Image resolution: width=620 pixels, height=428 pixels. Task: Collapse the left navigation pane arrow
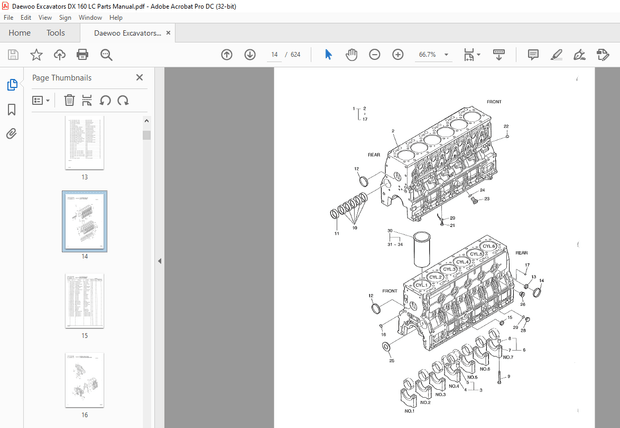click(x=159, y=261)
